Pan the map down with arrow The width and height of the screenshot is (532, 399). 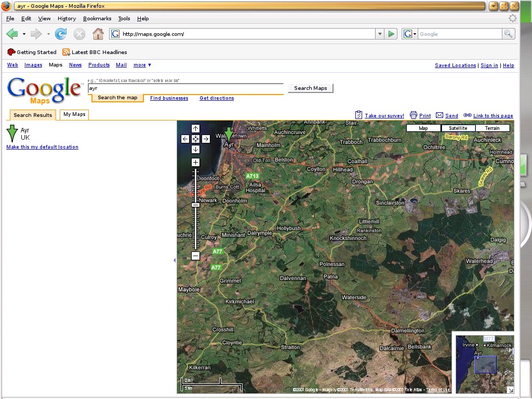tap(195, 149)
